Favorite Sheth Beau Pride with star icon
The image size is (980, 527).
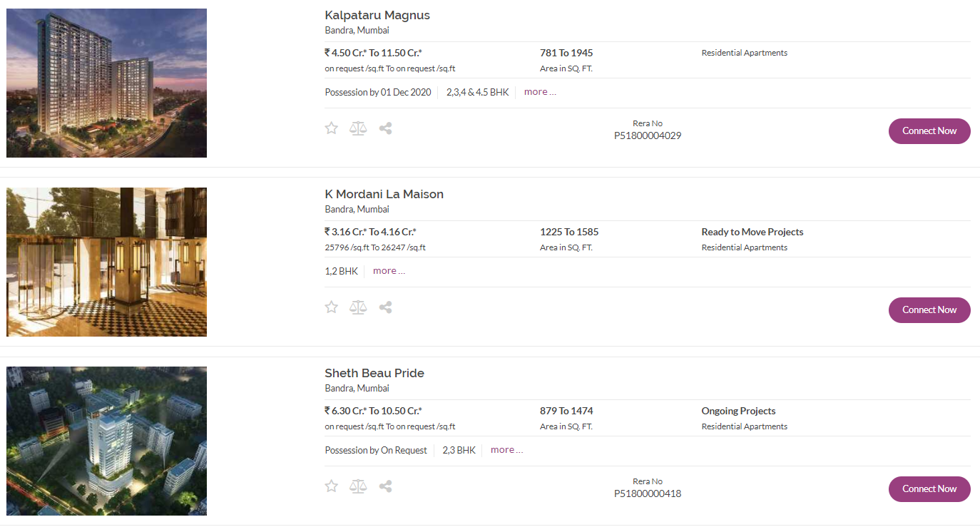click(331, 486)
